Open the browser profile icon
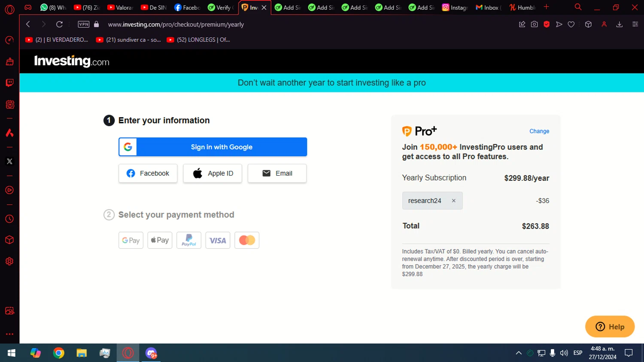Screen dimensions: 644x362 [x=604, y=24]
